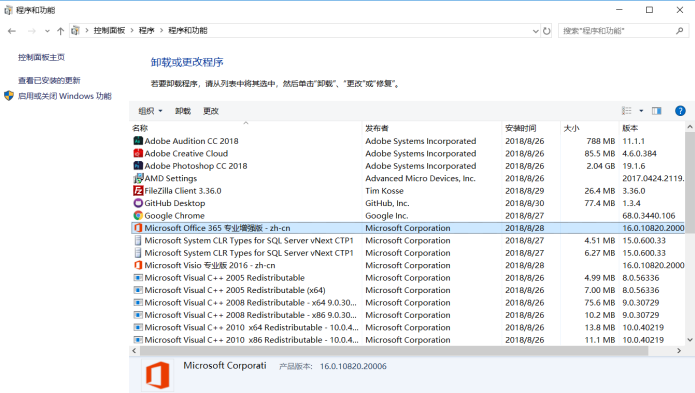This screenshot has height=393, width=695.
Task: Refresh the address bar location
Action: (547, 31)
